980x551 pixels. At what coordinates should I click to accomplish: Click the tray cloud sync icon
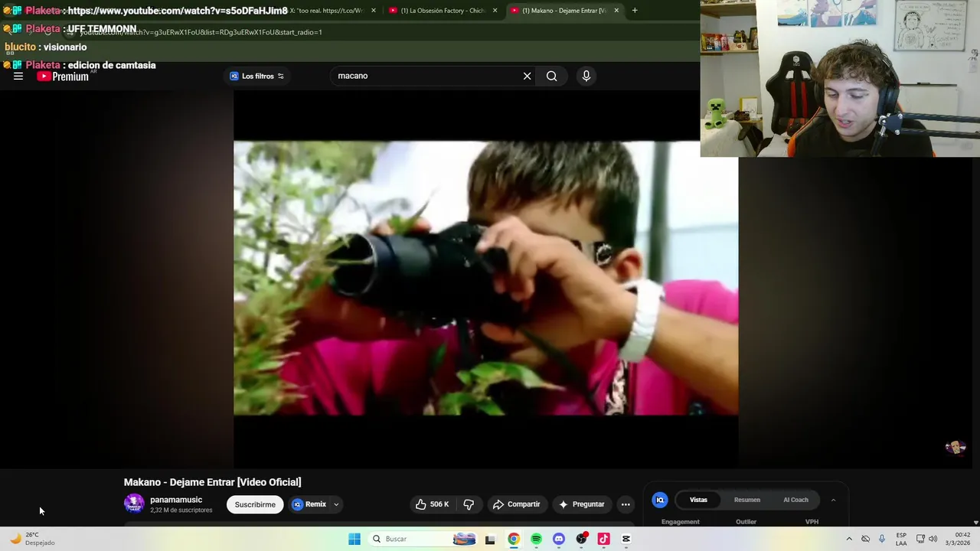click(866, 539)
